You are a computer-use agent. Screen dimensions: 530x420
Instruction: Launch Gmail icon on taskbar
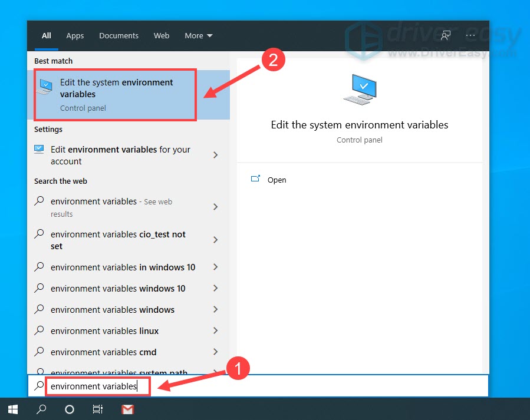click(x=127, y=409)
